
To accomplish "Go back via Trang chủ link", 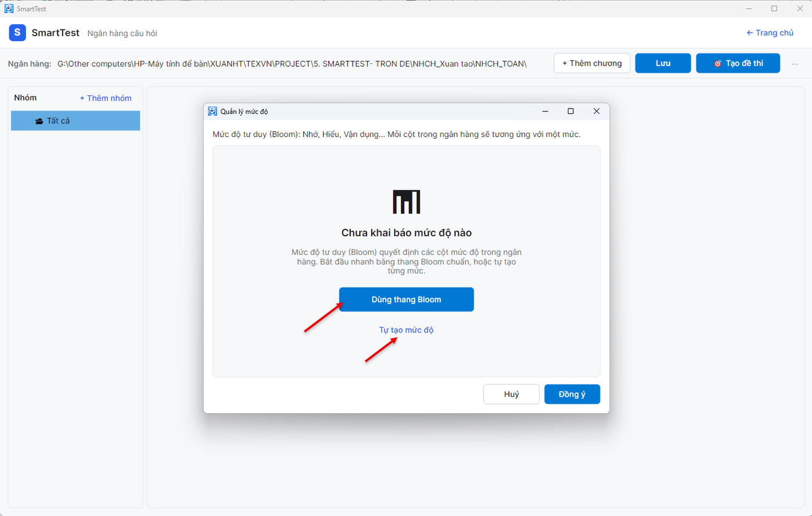I will click(770, 33).
